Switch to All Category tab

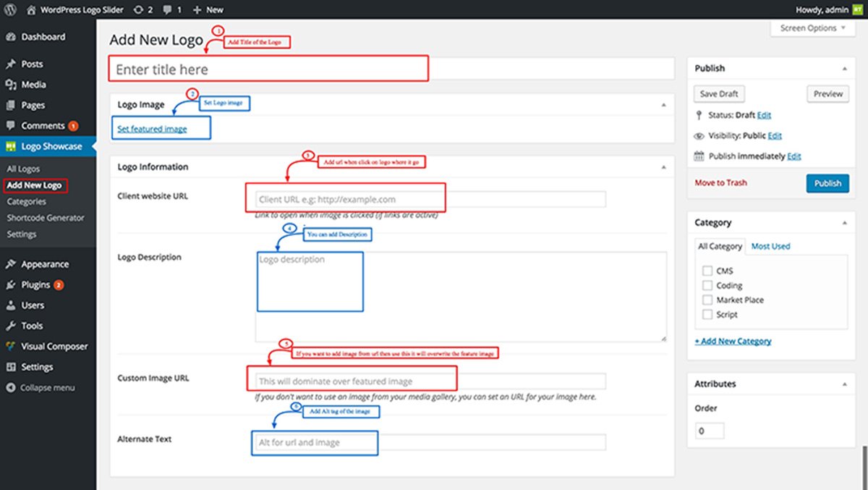pyautogui.click(x=720, y=246)
